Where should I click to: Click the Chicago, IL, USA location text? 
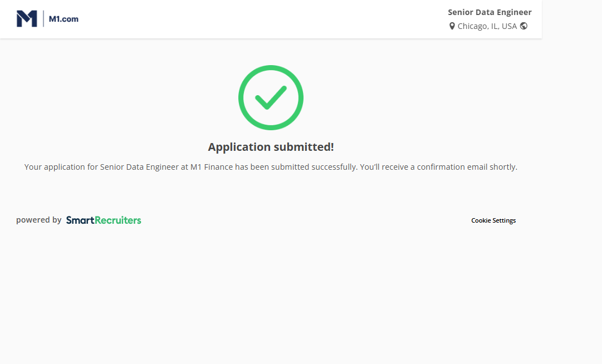pyautogui.click(x=487, y=26)
